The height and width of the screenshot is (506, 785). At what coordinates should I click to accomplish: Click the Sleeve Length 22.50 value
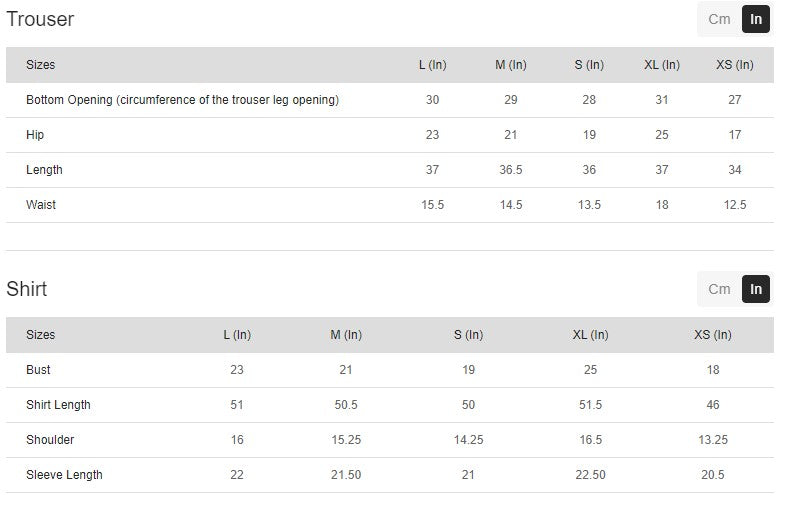pyautogui.click(x=590, y=475)
